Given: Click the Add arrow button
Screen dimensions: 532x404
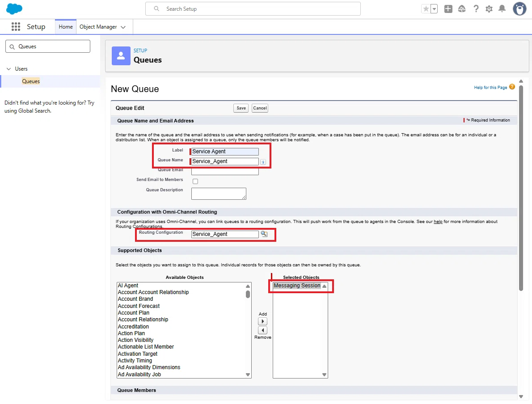Looking at the screenshot, I should tap(262, 321).
